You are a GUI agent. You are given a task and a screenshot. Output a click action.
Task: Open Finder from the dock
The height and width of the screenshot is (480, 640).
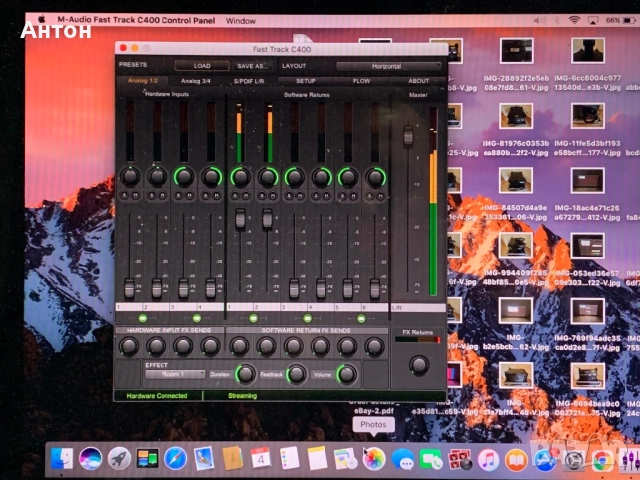pos(62,458)
